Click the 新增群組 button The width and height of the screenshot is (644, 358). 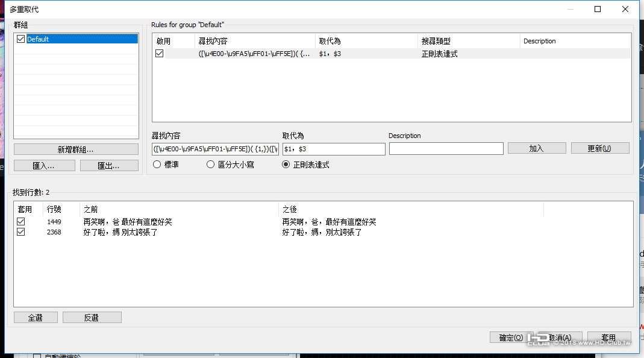(76, 149)
